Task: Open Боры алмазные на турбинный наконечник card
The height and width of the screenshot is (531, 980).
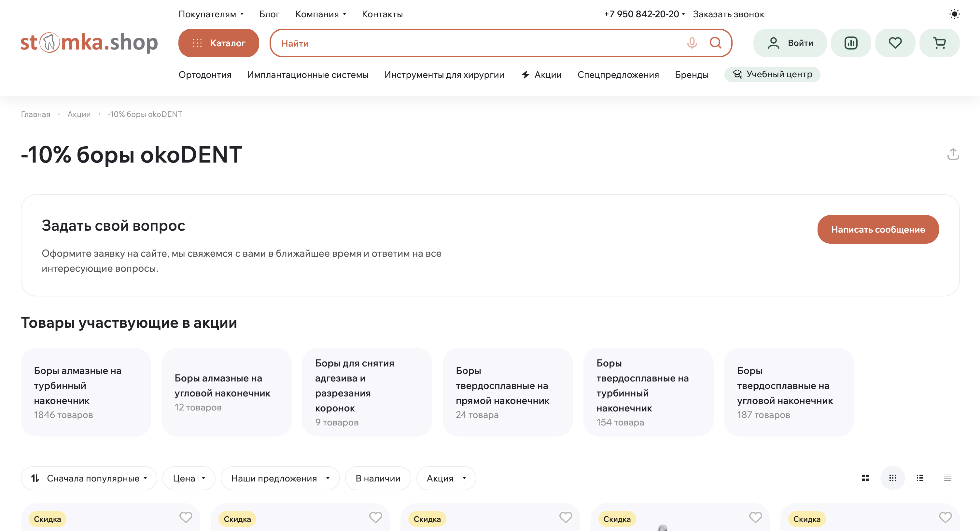Action: point(86,392)
